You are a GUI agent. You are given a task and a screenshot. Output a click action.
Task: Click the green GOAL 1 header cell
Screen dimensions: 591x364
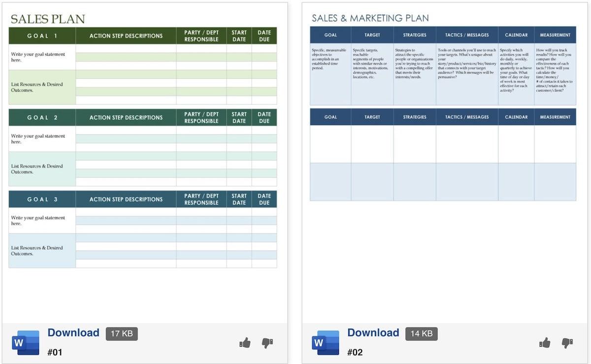[42, 36]
